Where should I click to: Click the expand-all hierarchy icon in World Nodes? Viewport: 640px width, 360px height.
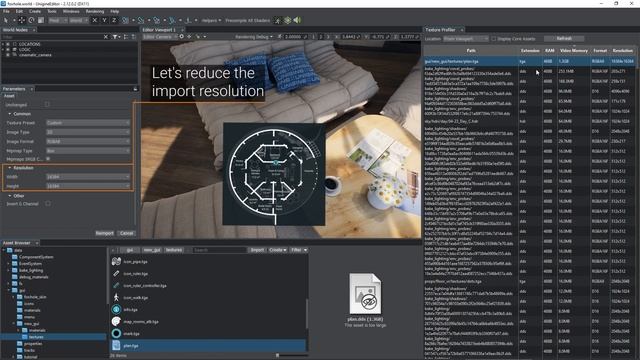pyautogui.click(x=126, y=37)
